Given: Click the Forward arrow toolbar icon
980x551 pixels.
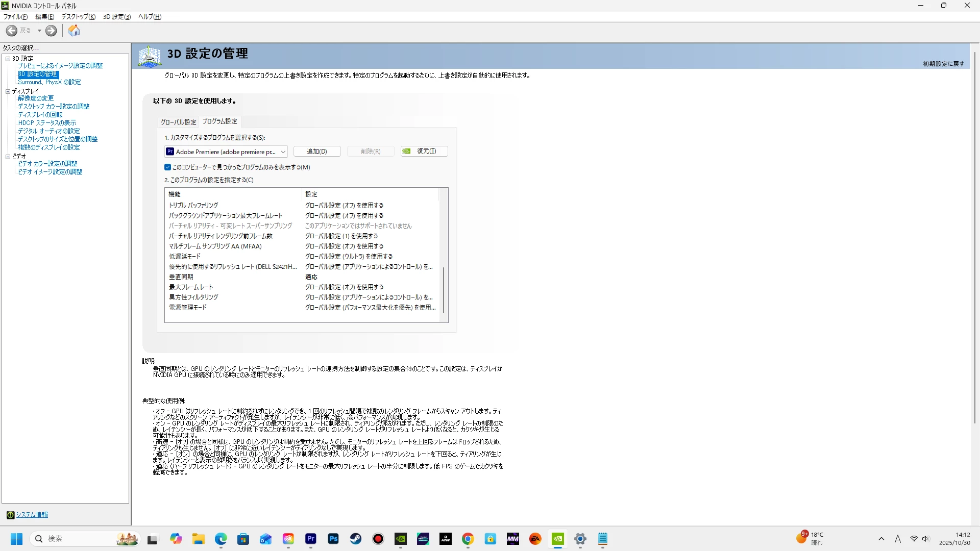Looking at the screenshot, I should pyautogui.click(x=51, y=31).
